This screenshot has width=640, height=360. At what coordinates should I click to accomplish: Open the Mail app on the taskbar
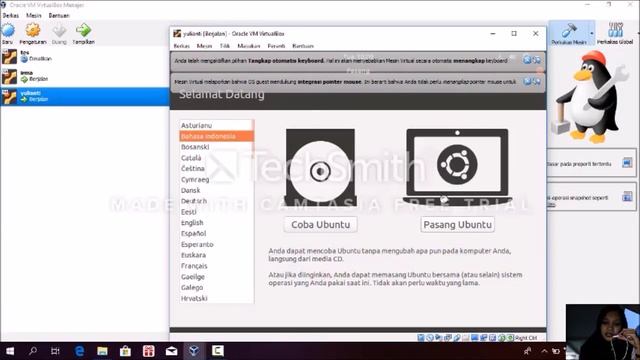click(171, 351)
